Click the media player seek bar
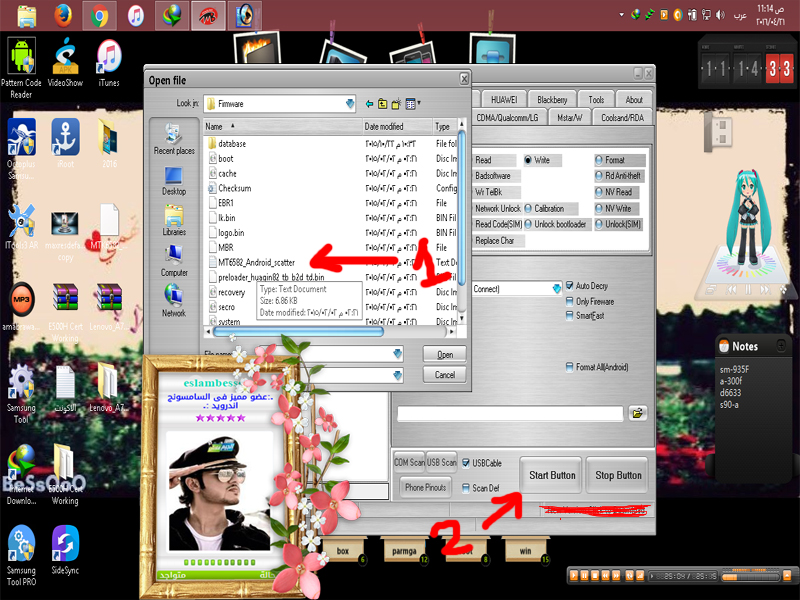The width and height of the screenshot is (800, 600). pyautogui.click(x=683, y=577)
